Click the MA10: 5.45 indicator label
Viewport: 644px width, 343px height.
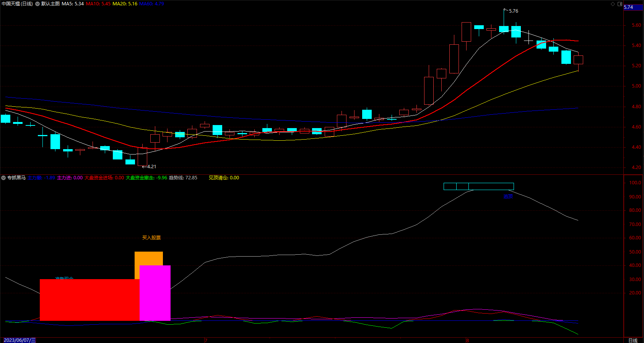coord(98,4)
